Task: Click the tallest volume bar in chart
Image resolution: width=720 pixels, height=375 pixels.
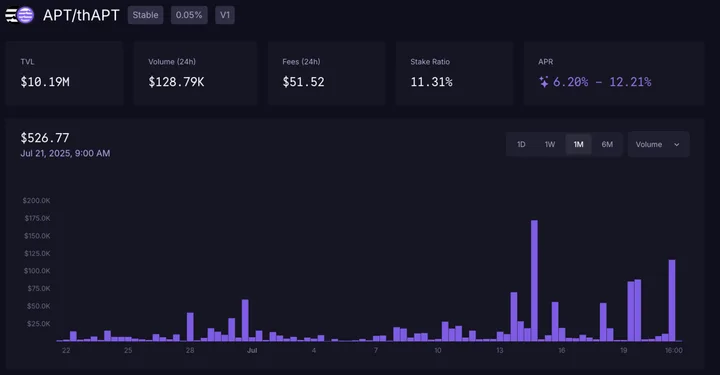Action: coord(534,280)
